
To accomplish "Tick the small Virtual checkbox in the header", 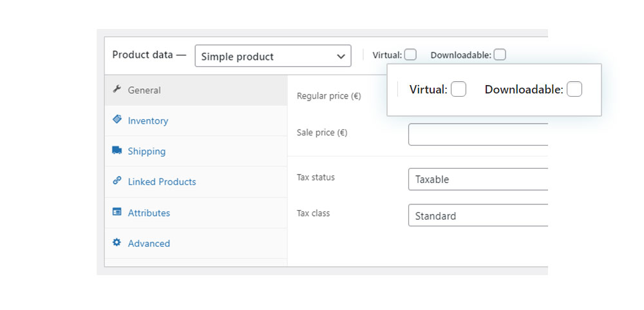I will (410, 55).
